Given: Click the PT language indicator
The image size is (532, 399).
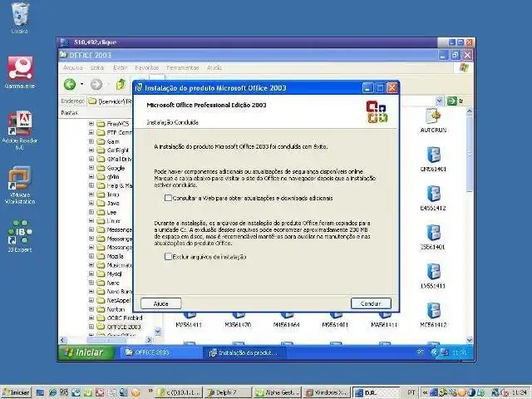Looking at the screenshot, I should coord(411,392).
